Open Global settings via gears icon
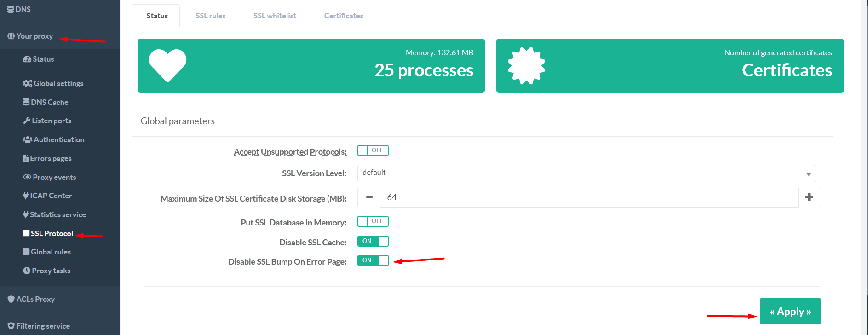 28,83
